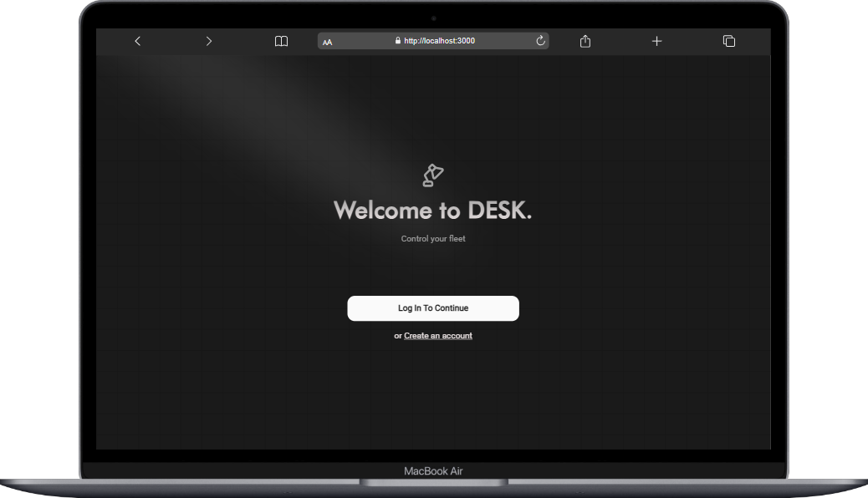The width and height of the screenshot is (868, 498).
Task: Click the webcam dot above the browser
Action: pyautogui.click(x=433, y=18)
